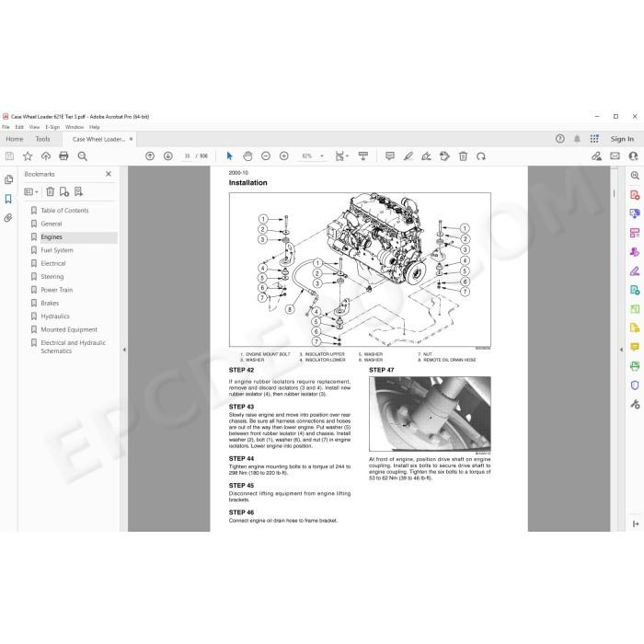Open the share with others icon
644x644 pixels.
[x=633, y=156]
